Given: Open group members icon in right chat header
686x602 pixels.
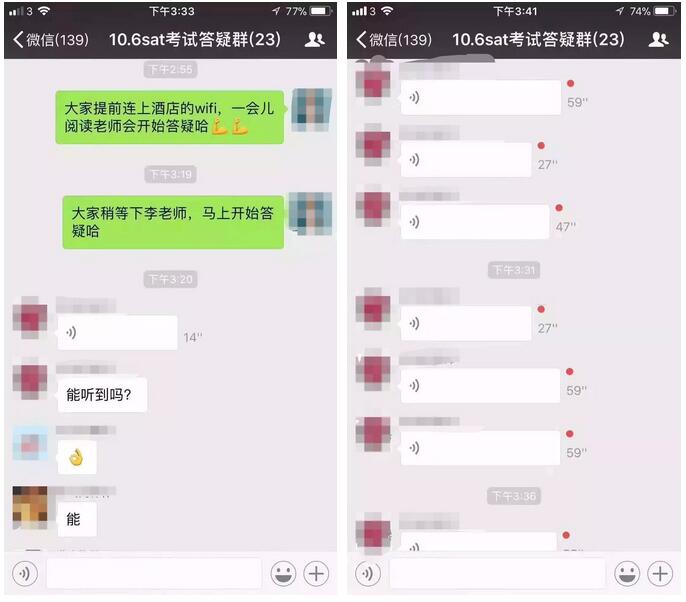Looking at the screenshot, I should point(658,39).
